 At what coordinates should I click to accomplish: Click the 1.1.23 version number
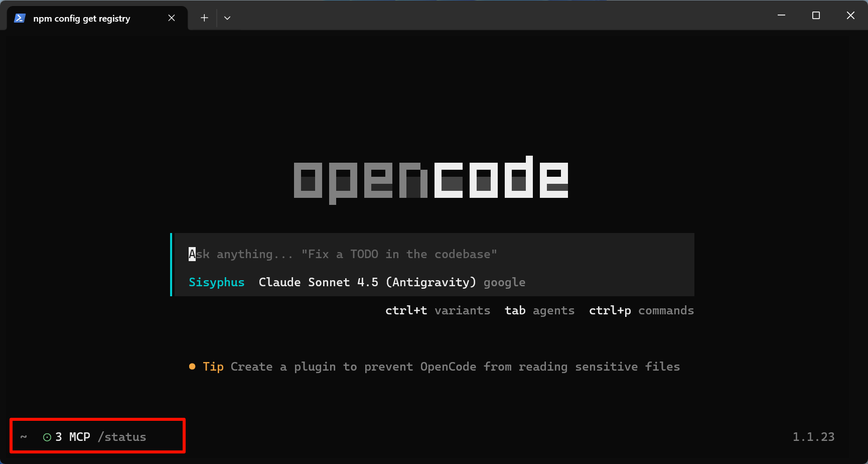tap(813, 437)
